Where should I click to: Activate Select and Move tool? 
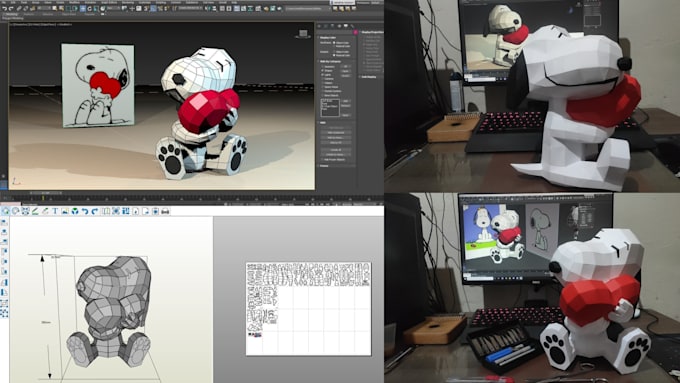[x=83, y=8]
